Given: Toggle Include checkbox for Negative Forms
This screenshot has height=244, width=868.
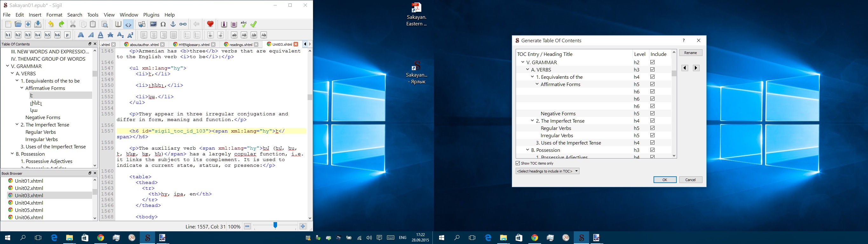Looking at the screenshot, I should tap(652, 113).
